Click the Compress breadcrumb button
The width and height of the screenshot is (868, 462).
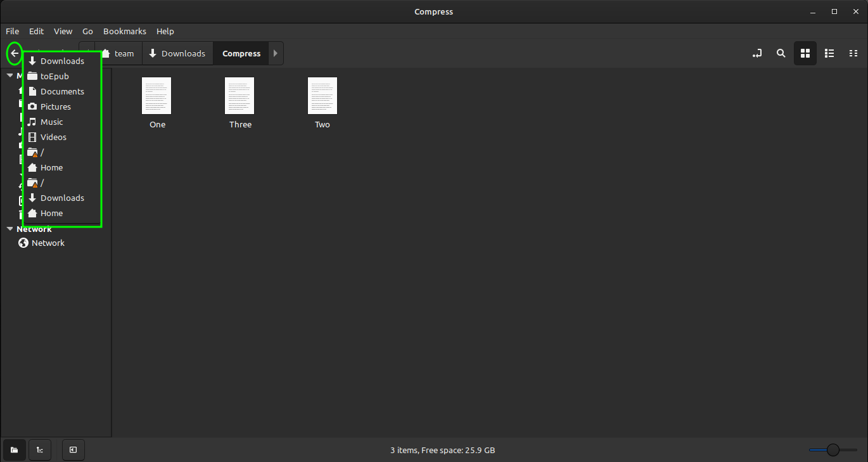(241, 54)
